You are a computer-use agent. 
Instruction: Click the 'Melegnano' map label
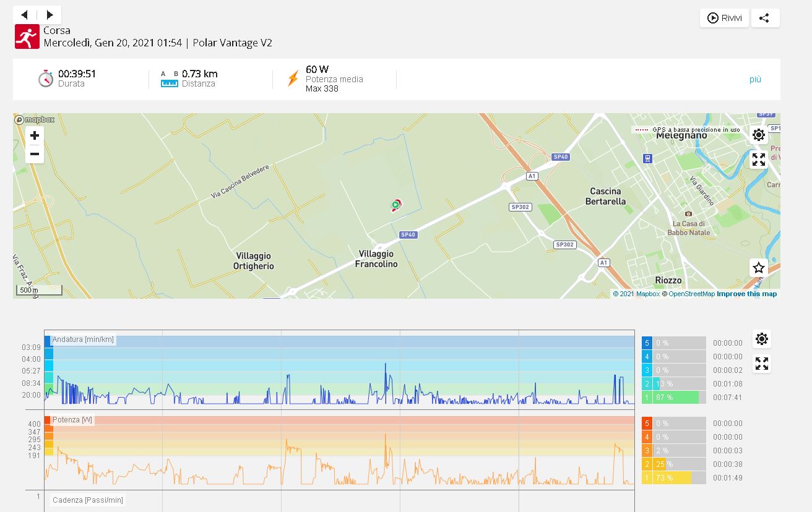(681, 135)
